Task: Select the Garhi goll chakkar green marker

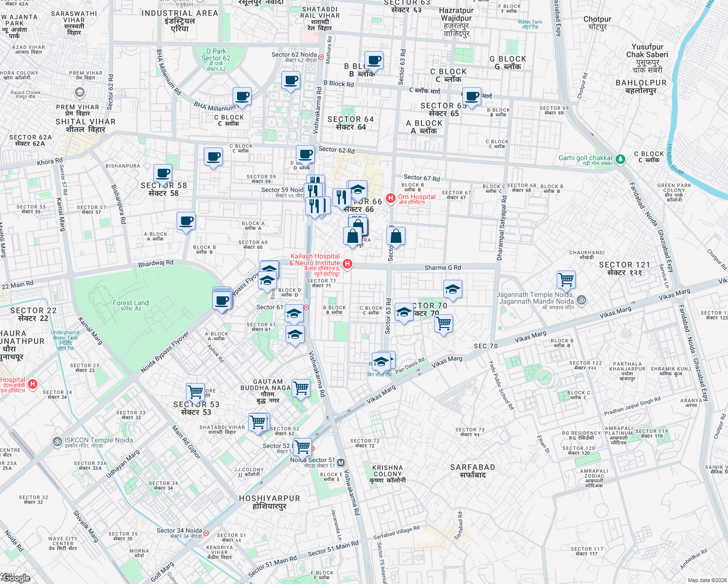Action: (x=620, y=159)
